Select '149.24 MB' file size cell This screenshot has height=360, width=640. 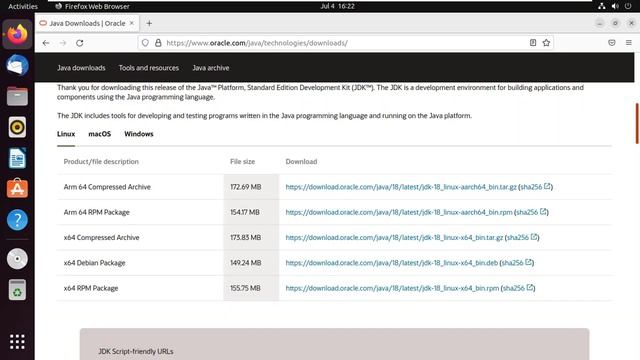(251, 263)
